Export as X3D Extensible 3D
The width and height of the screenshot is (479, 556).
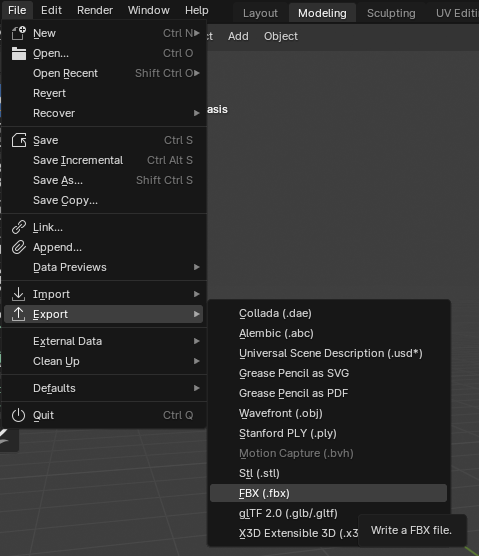click(284, 533)
